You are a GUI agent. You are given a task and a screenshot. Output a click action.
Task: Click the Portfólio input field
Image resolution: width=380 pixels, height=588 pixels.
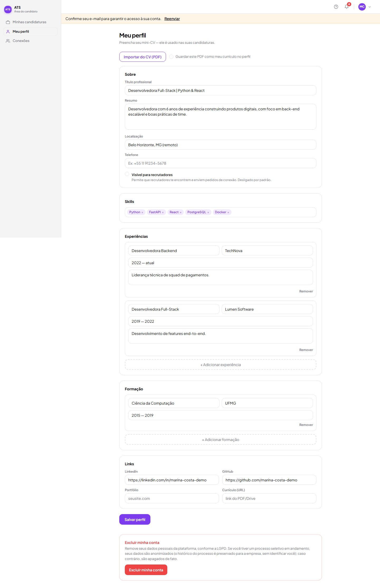[x=172, y=498]
